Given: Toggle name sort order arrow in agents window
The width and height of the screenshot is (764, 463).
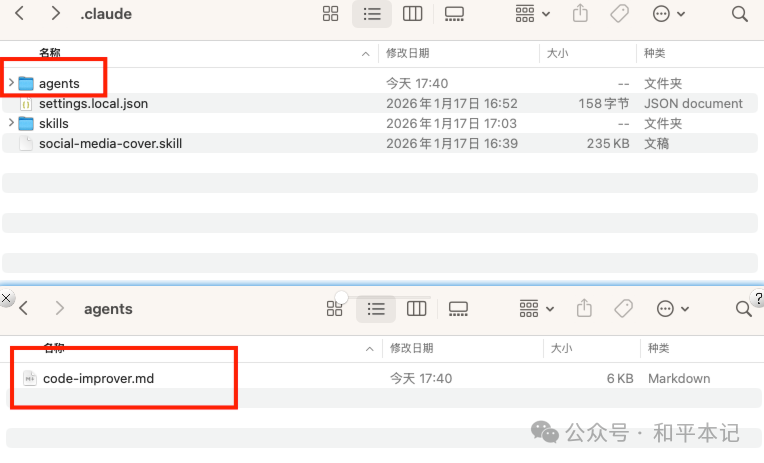Looking at the screenshot, I should (369, 348).
